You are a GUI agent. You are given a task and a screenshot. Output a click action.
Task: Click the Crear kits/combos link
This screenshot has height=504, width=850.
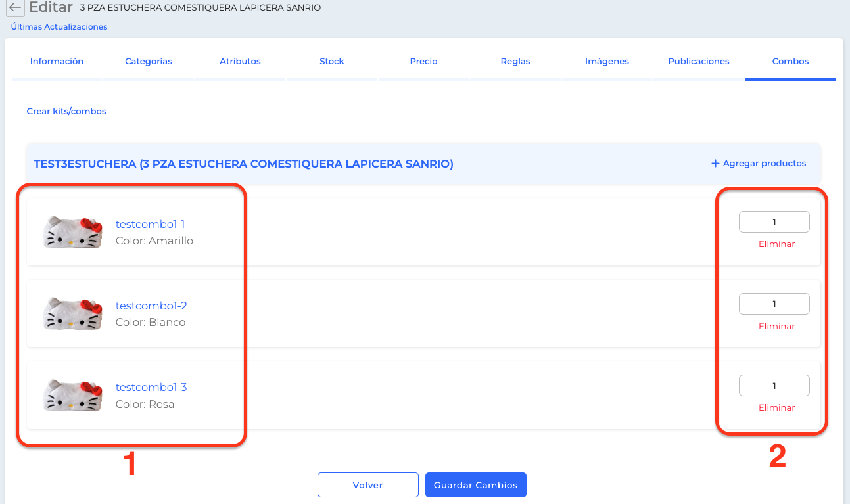pyautogui.click(x=66, y=111)
